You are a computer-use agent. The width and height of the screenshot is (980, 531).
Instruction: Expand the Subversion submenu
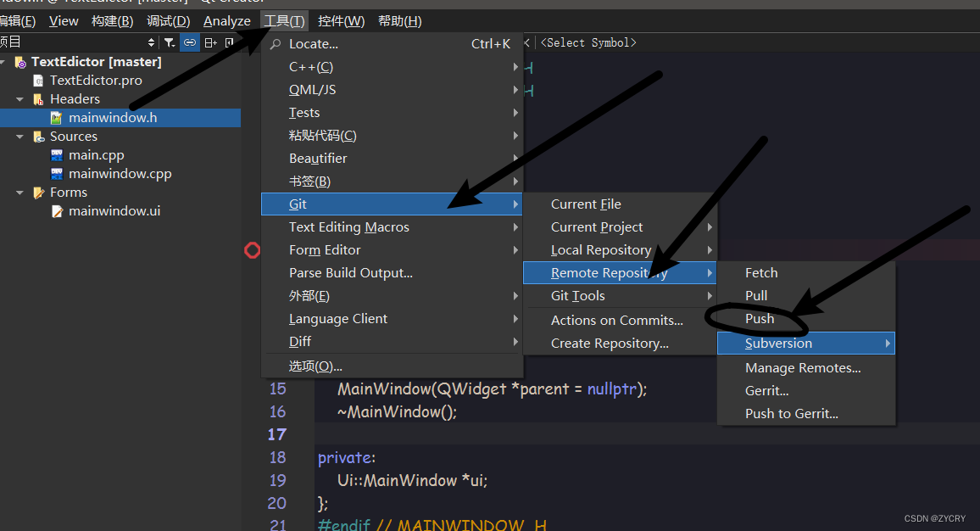pyautogui.click(x=806, y=344)
